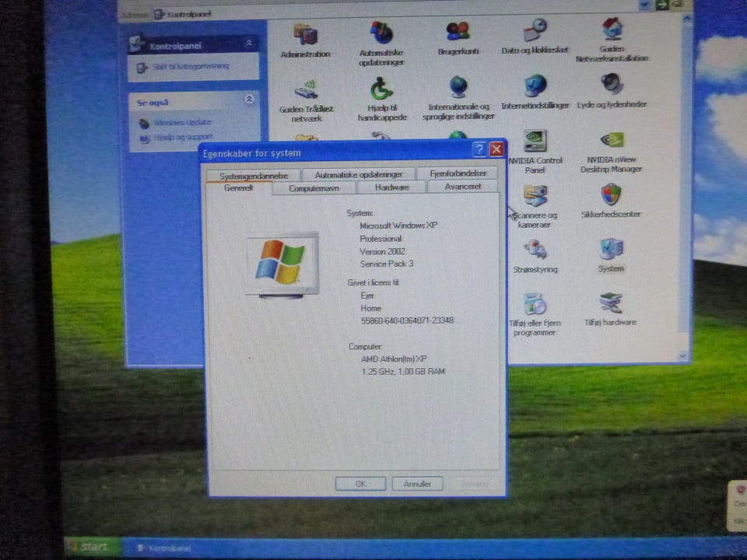Click the AMD Athlon(tm) XP text

coord(394,359)
